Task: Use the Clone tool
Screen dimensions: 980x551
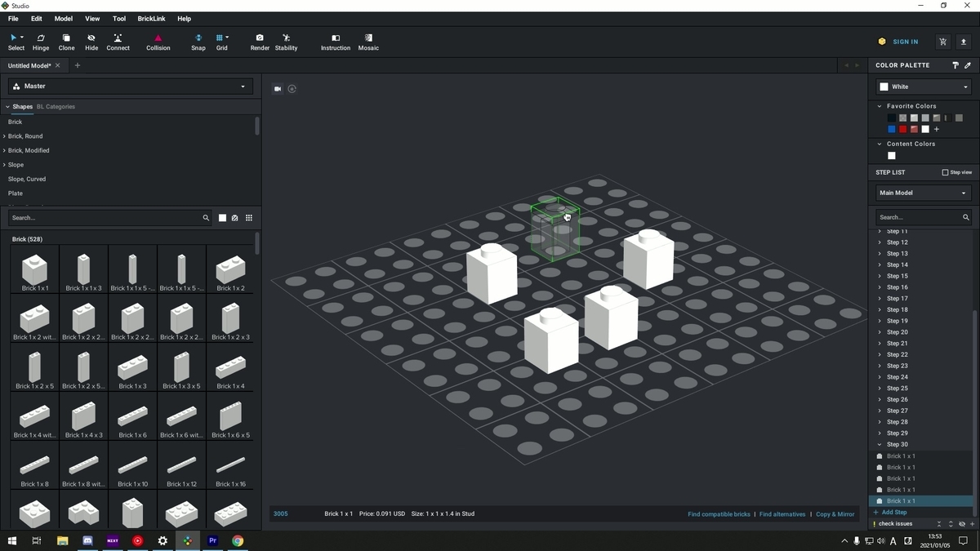Action: point(66,42)
